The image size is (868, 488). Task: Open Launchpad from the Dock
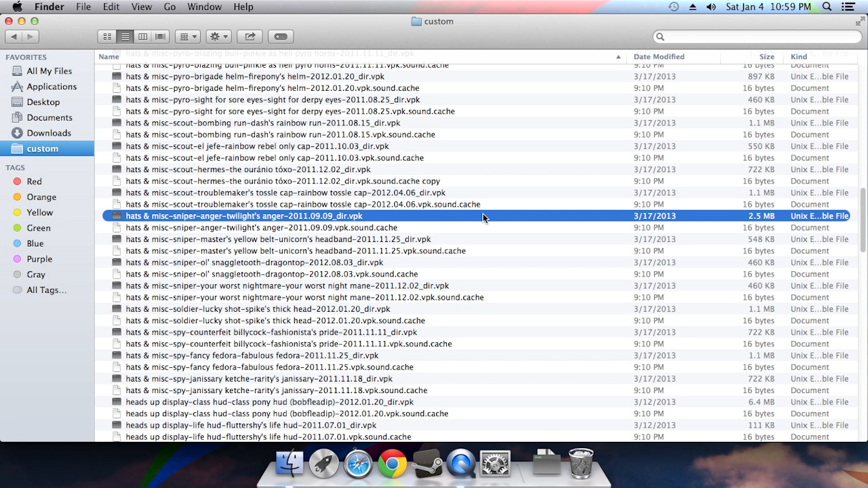[324, 464]
